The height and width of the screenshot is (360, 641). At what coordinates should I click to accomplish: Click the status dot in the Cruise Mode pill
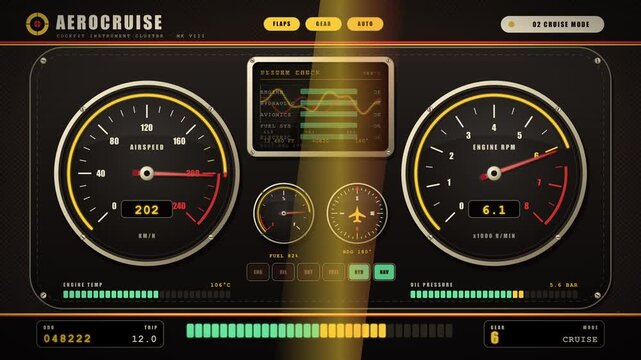pos(511,24)
